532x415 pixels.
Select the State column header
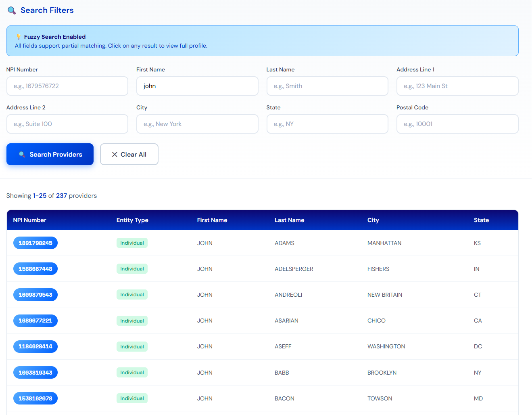tap(482, 220)
